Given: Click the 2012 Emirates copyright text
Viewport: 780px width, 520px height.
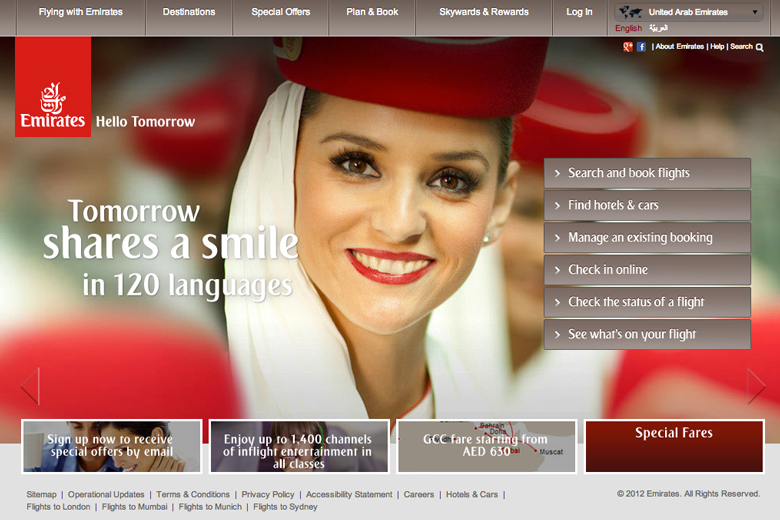Looking at the screenshot, I should 688,494.
